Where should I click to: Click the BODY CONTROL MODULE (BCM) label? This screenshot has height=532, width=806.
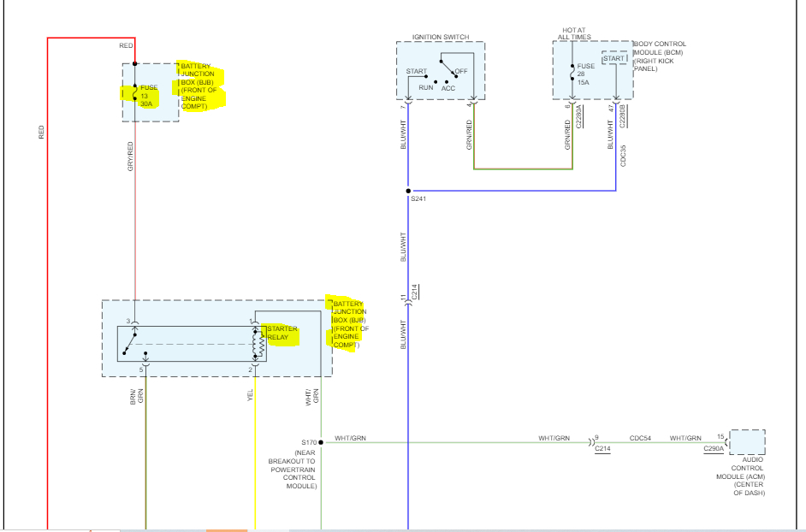point(660,56)
